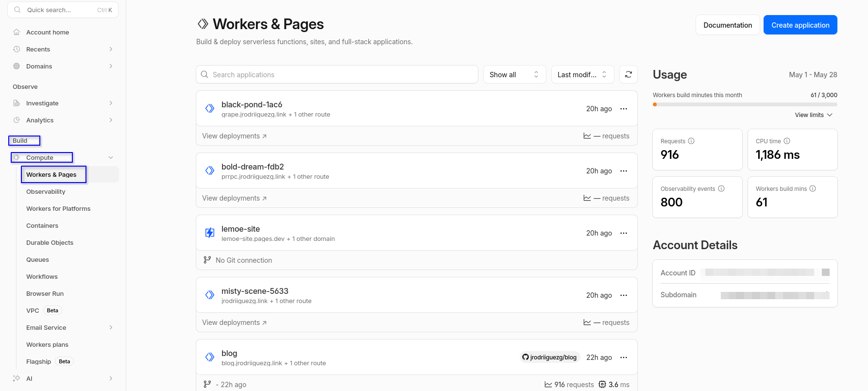The image size is (868, 391).
Task: Expand the Email Service submenu arrow
Action: pos(111,327)
